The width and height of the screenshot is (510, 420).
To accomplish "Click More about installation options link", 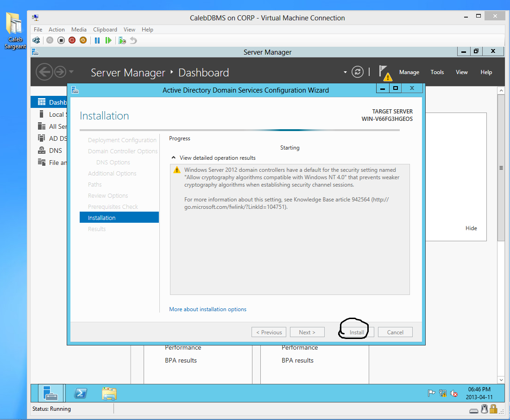I will point(208,309).
